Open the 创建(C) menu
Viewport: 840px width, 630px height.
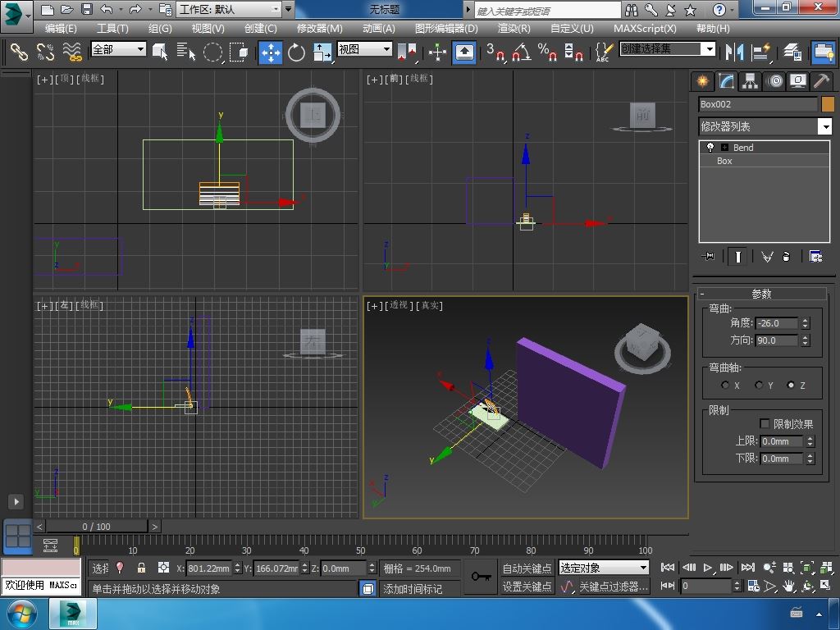click(260, 29)
